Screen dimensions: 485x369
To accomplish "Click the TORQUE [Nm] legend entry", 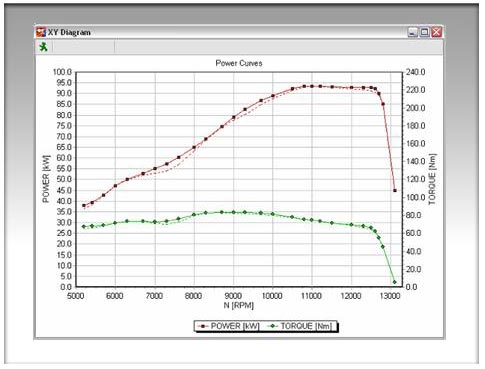I will 300,326.
